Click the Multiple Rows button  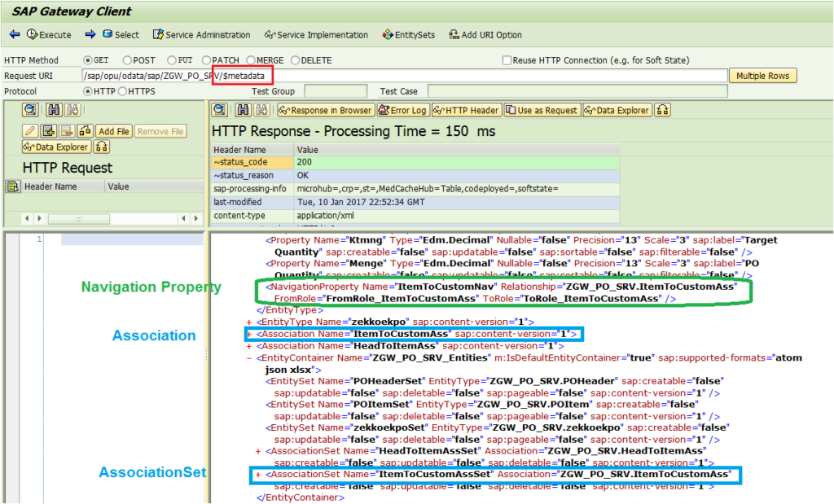pyautogui.click(x=762, y=76)
